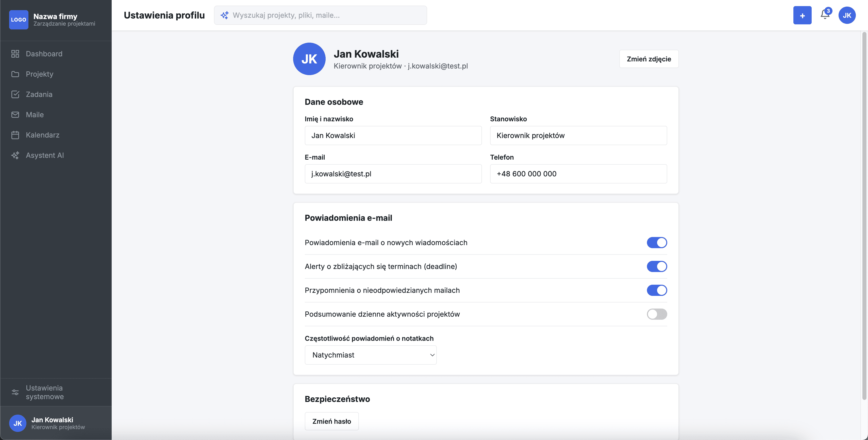Click the company LOGO badge
This screenshot has width=868, height=440.
[x=19, y=20]
